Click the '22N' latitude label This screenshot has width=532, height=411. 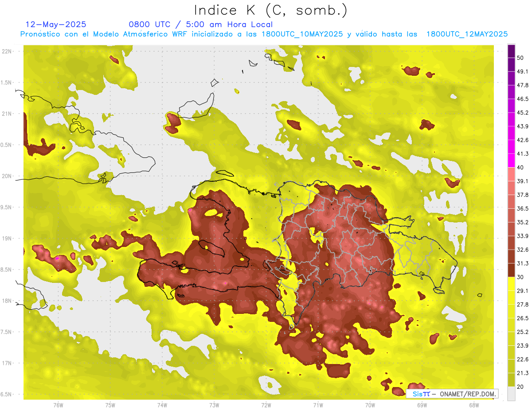pos(8,51)
